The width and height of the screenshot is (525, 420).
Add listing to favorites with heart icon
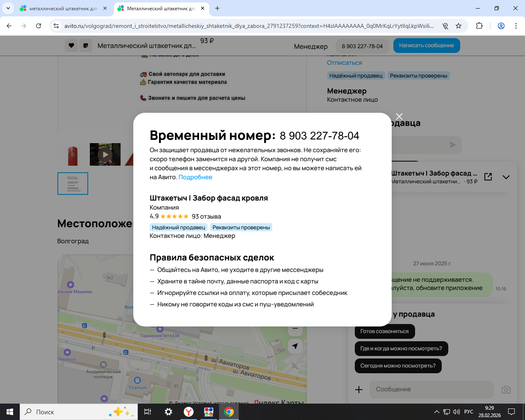point(71,46)
